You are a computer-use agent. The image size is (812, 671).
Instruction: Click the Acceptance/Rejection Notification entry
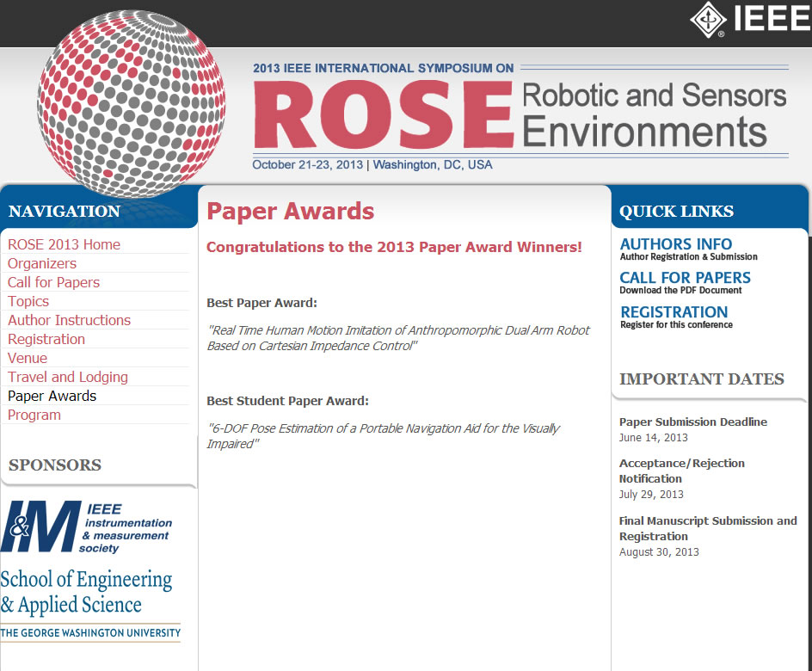tap(681, 471)
